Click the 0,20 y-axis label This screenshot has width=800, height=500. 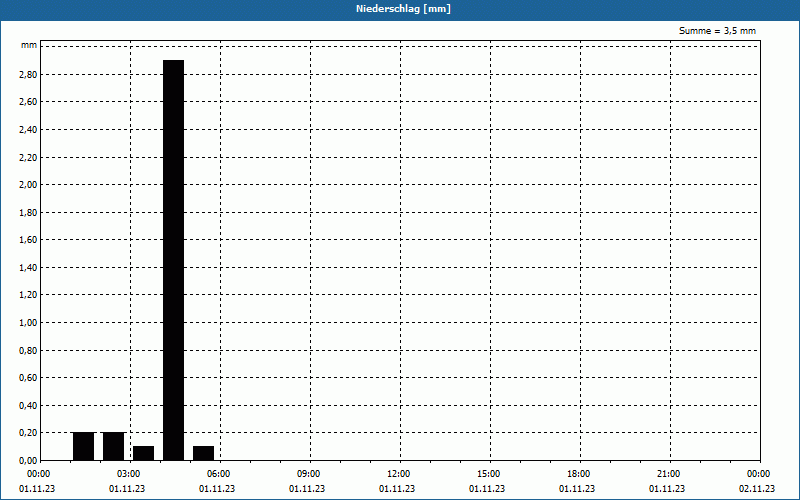pyautogui.click(x=28, y=433)
